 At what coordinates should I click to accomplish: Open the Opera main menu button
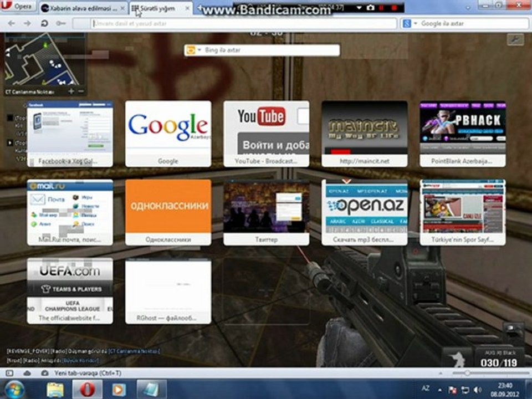coord(18,6)
